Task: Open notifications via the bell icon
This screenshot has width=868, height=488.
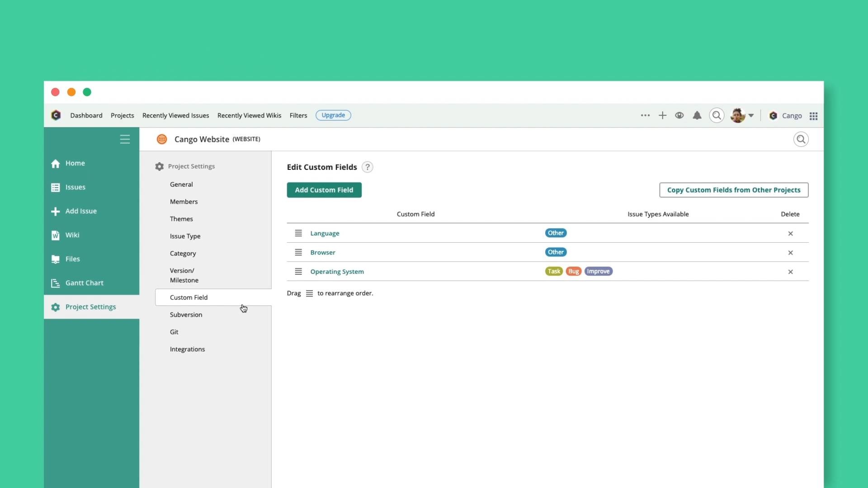Action: [x=697, y=115]
